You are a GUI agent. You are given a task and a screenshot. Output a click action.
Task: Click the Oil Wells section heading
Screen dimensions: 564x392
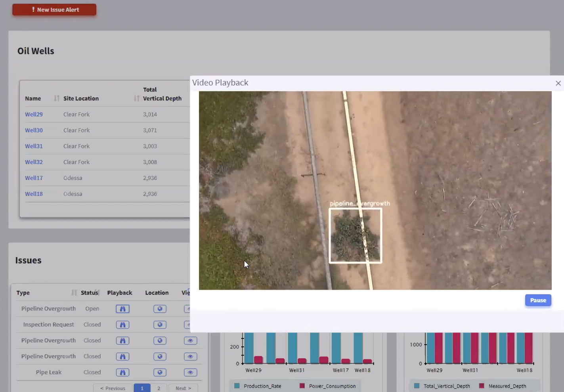point(36,51)
